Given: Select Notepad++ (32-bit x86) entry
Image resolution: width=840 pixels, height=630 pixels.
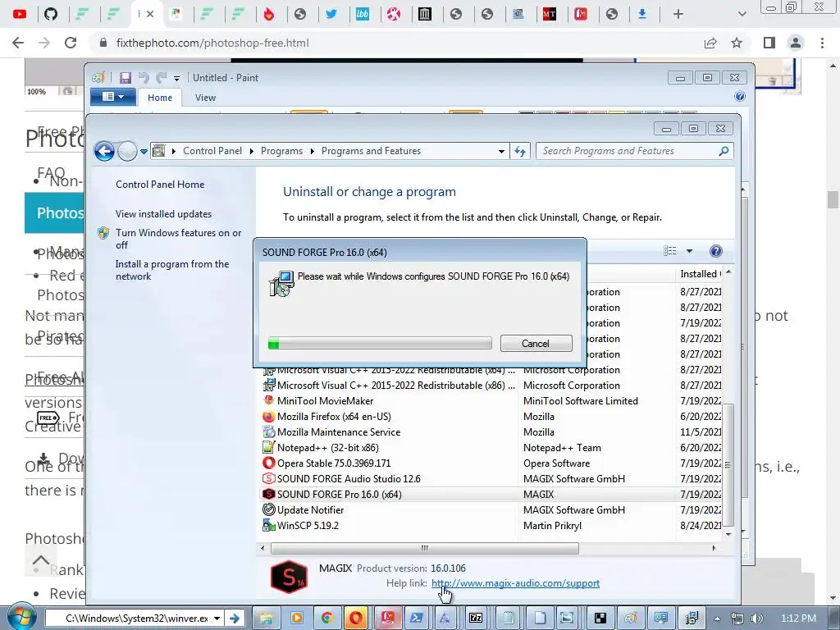Looking at the screenshot, I should 328,447.
